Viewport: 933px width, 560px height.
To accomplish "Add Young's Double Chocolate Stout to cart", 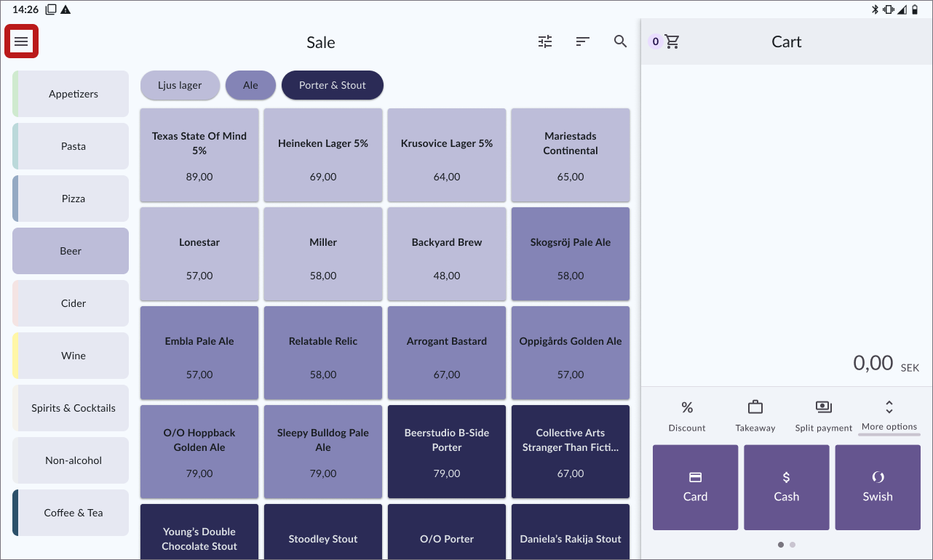I will coord(199,532).
